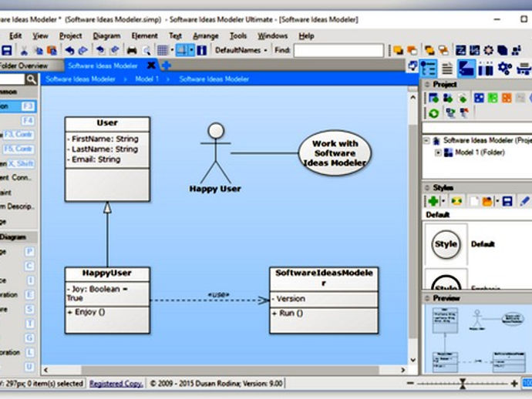This screenshot has width=532, height=399.
Task: Open the Element menu
Action: (144, 36)
